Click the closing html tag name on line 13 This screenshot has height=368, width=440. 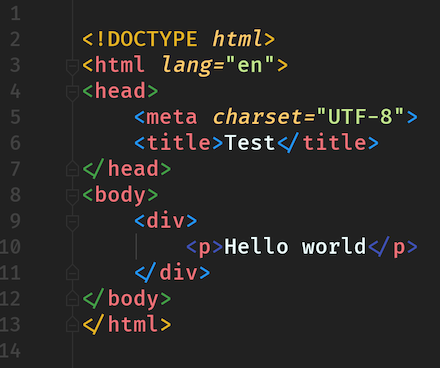[x=133, y=324]
